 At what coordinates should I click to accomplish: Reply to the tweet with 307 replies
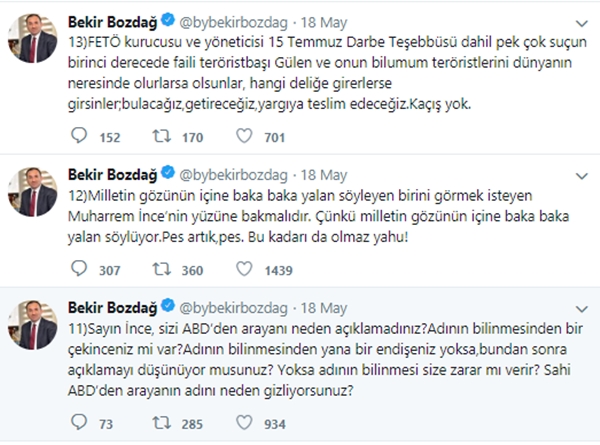(x=85, y=268)
